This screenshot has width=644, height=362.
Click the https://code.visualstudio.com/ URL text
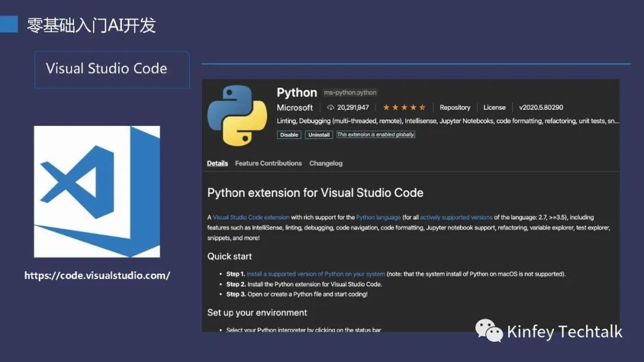point(97,276)
